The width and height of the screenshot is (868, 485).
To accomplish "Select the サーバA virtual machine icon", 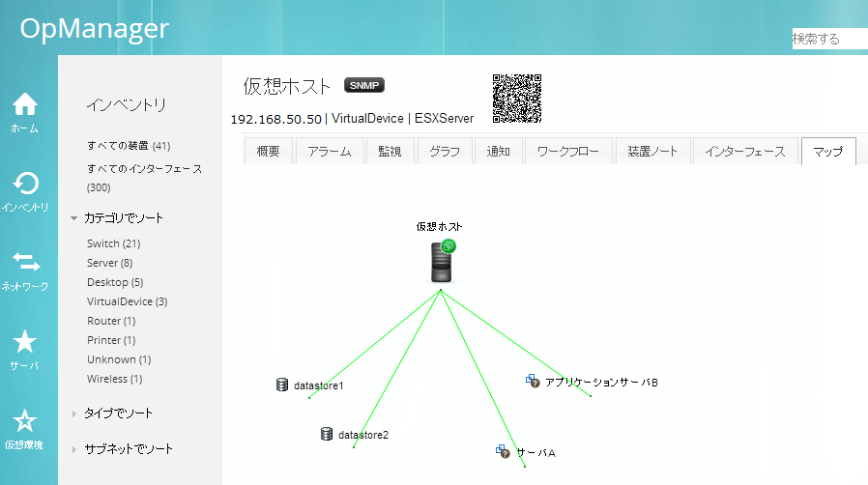I will click(x=503, y=451).
